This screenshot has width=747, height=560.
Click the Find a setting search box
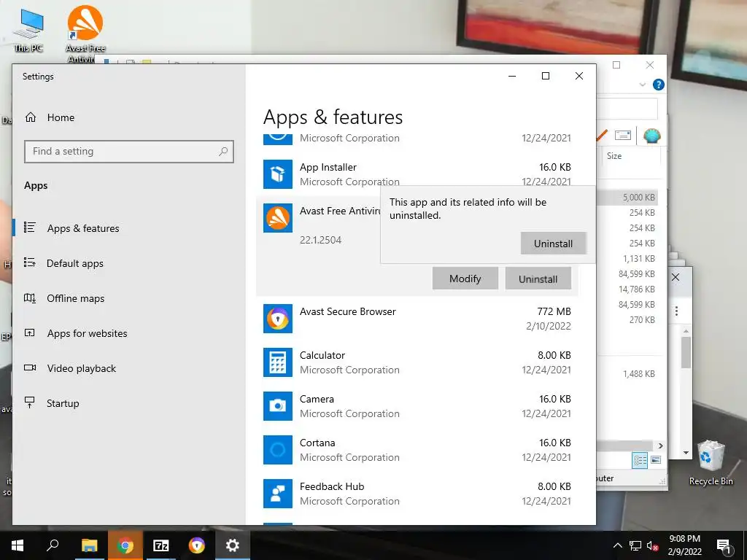point(128,152)
